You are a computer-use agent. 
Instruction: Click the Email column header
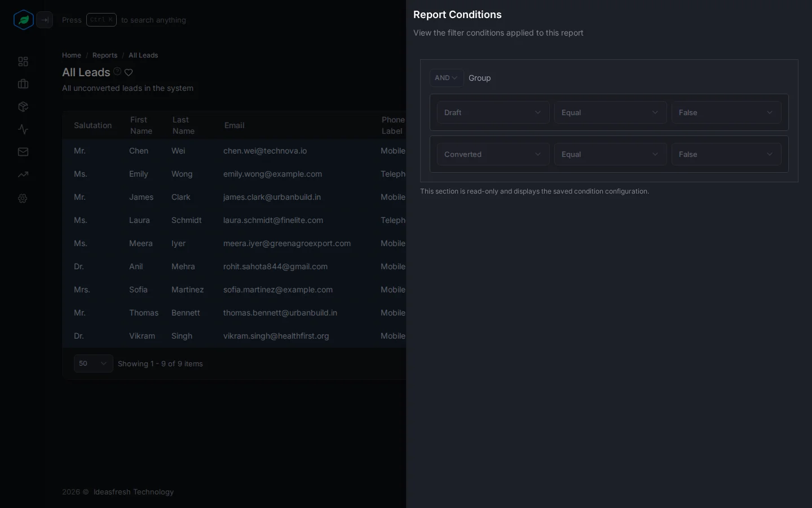tap(235, 125)
